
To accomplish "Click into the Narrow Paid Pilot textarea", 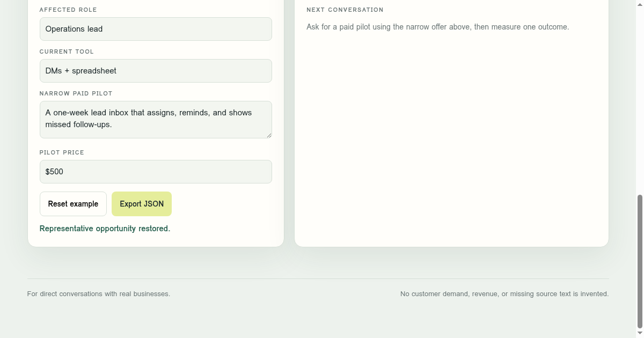I will click(156, 120).
